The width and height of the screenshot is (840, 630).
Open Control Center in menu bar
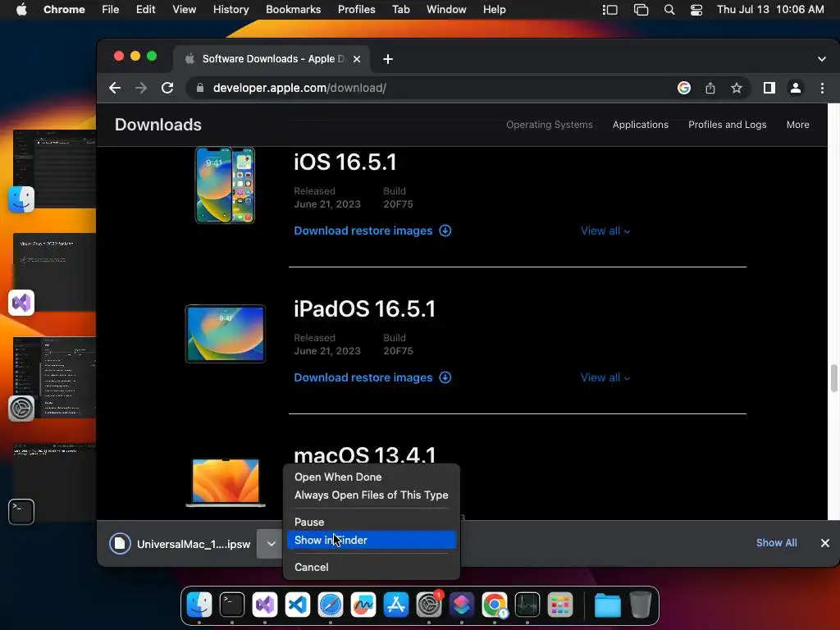[x=696, y=10]
